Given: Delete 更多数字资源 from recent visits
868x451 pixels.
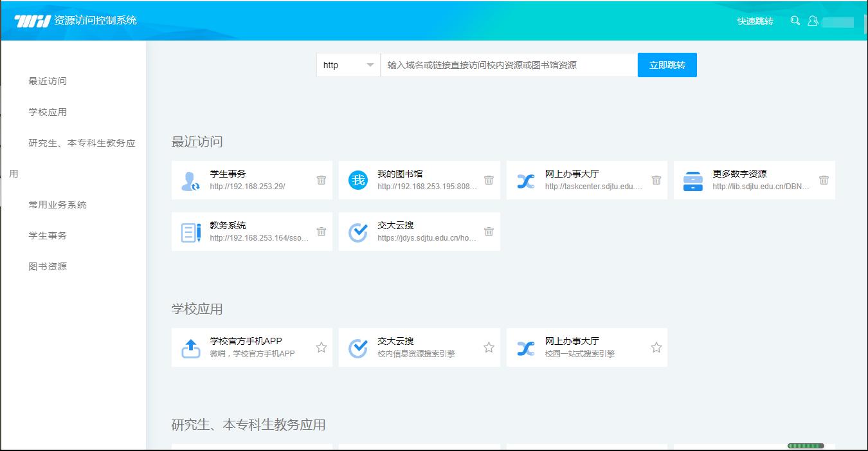Looking at the screenshot, I should pyautogui.click(x=824, y=180).
